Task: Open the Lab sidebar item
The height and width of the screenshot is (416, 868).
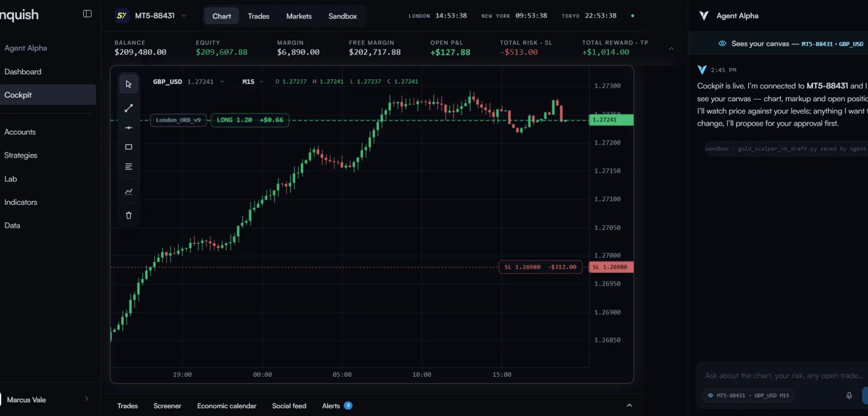Action: coord(11,179)
